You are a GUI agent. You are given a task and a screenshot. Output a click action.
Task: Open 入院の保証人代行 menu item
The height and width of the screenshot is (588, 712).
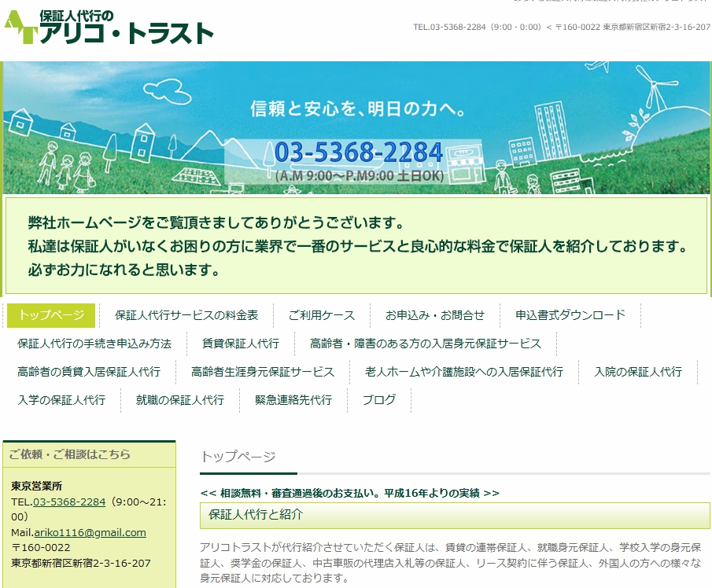coord(638,372)
